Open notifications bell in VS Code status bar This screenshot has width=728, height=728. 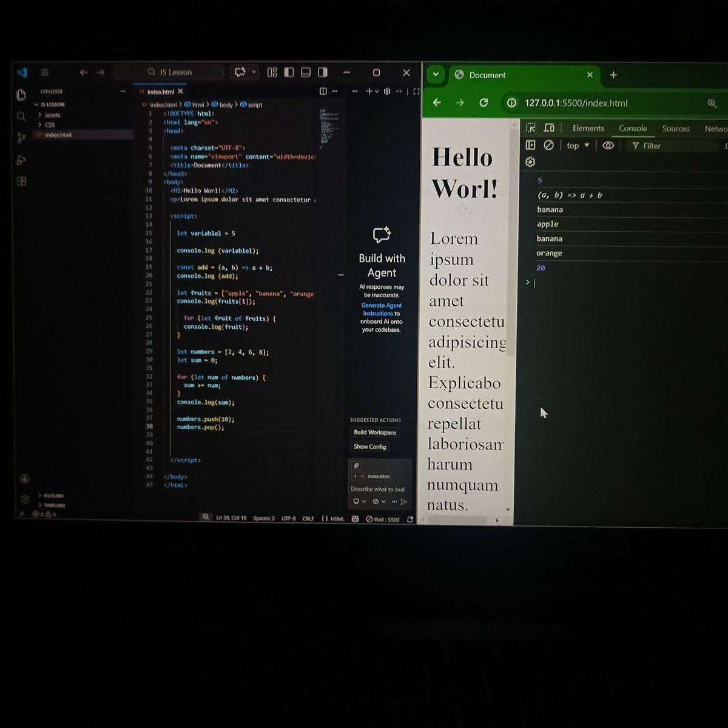click(x=410, y=519)
